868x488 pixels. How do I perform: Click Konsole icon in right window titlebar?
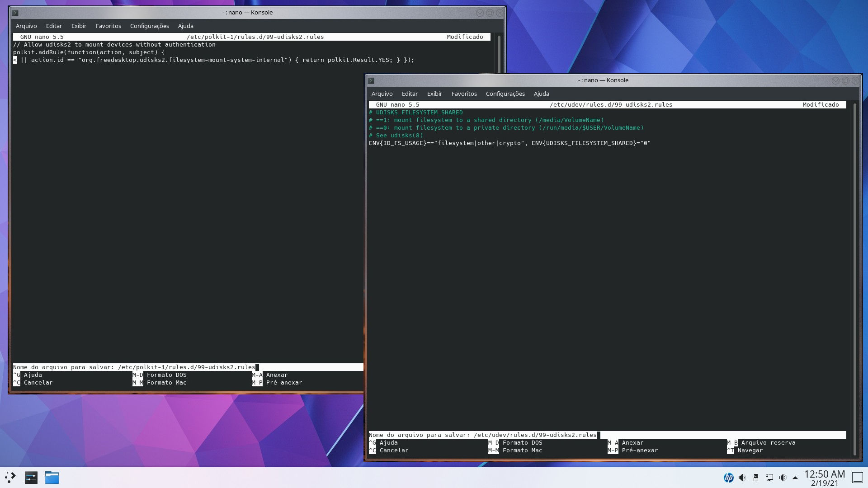tap(371, 80)
